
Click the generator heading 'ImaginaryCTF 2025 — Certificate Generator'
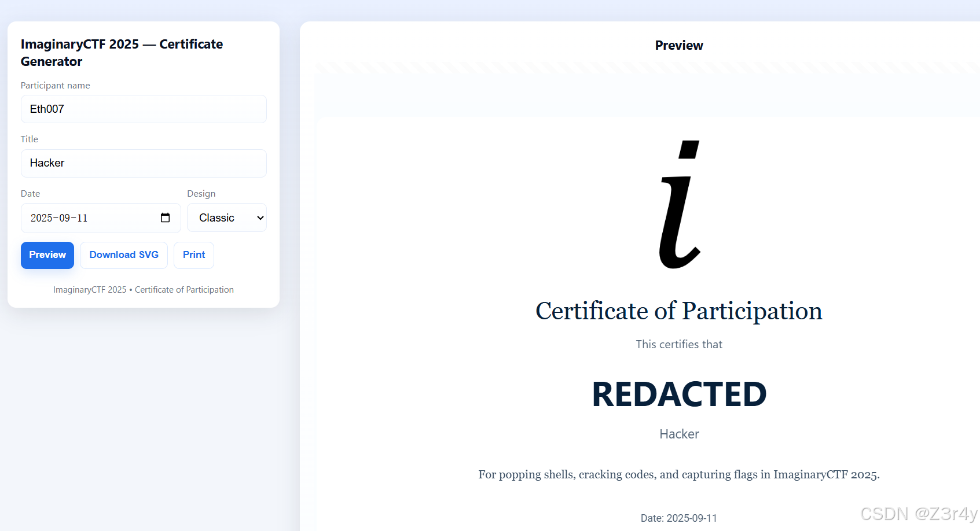pyautogui.click(x=122, y=53)
